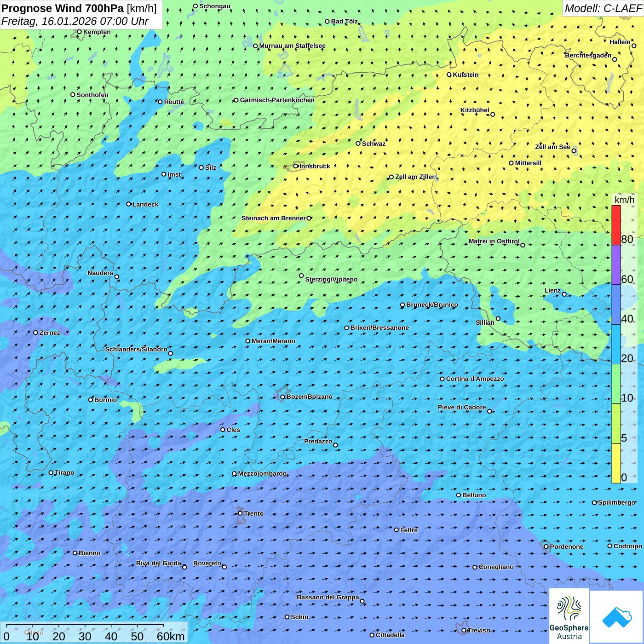Click the 'Schongau' label

(214, 6)
